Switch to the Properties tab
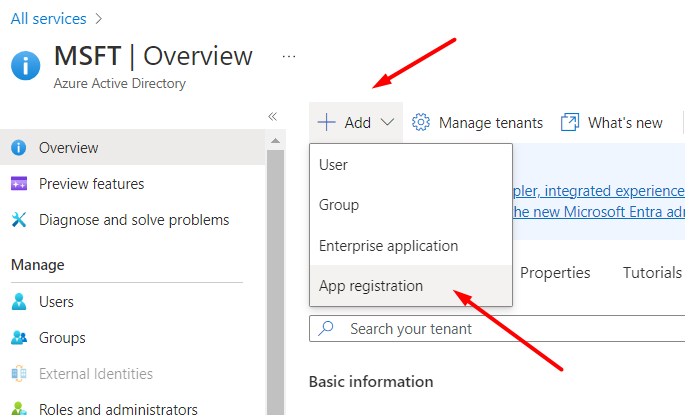The image size is (685, 415). pyautogui.click(x=555, y=273)
